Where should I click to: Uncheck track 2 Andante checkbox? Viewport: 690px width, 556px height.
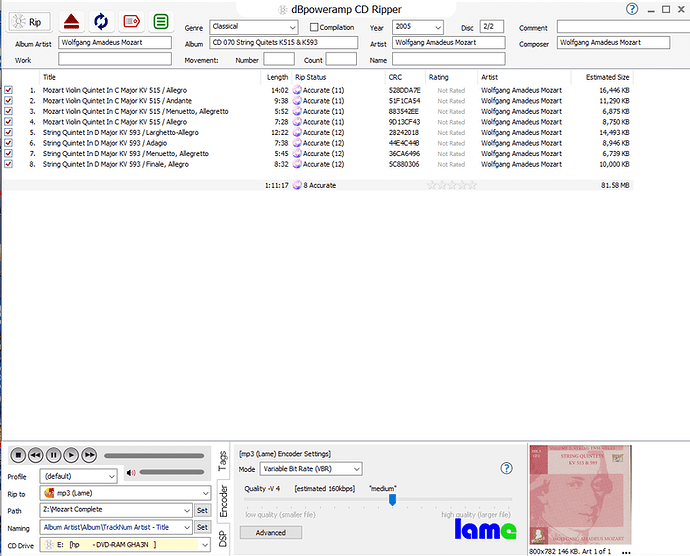pos(8,100)
